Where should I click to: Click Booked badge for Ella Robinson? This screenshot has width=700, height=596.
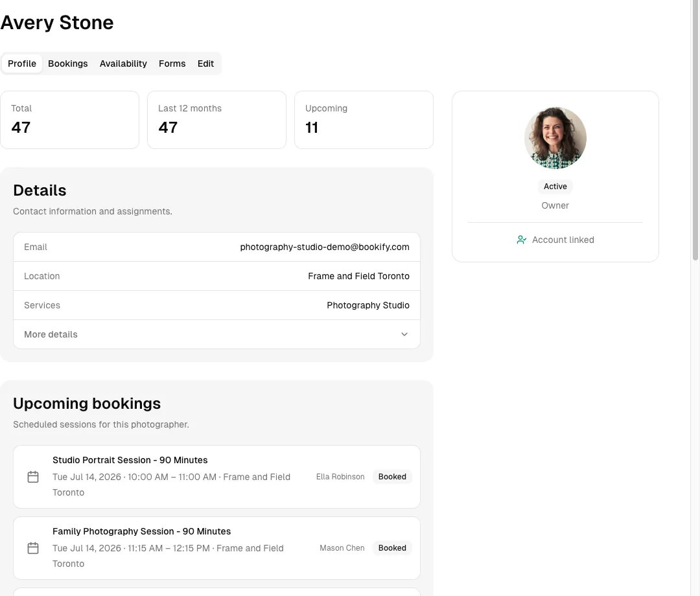tap(392, 476)
